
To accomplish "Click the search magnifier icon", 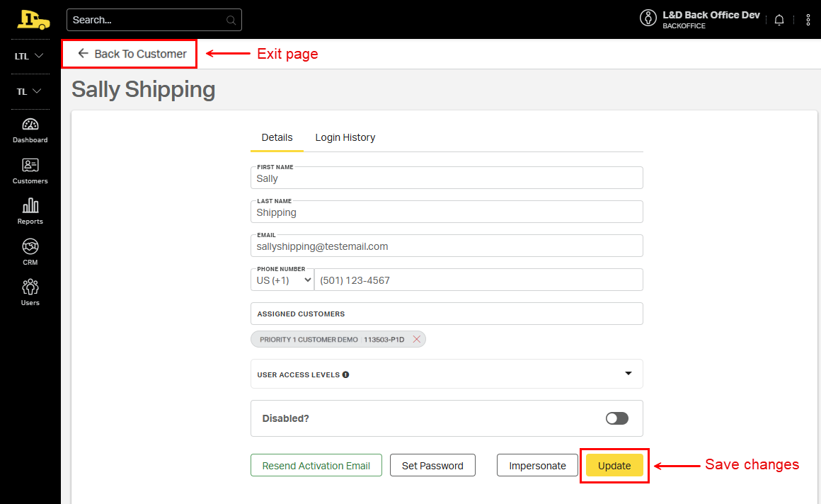I will pyautogui.click(x=231, y=20).
